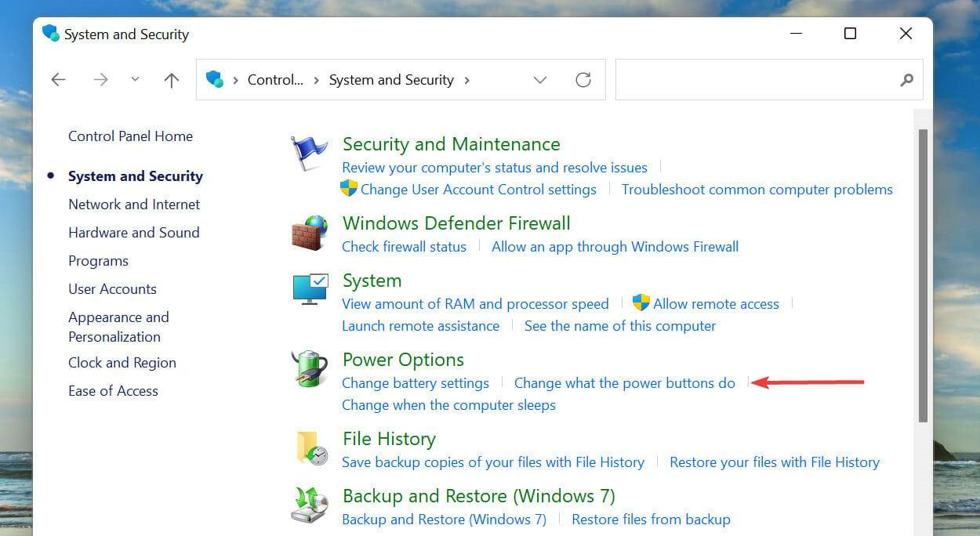Expand the chevron before Control… breadcrumb
Screen dimensions: 980x536
(x=235, y=80)
